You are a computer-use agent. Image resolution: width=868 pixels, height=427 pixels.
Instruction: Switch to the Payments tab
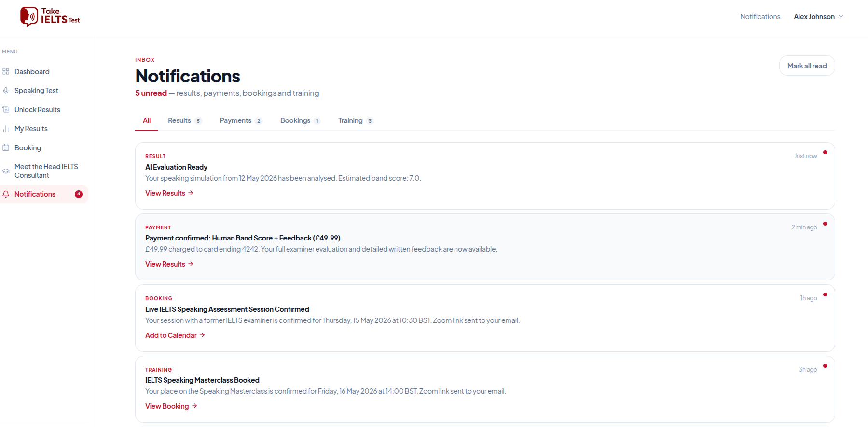tap(241, 120)
